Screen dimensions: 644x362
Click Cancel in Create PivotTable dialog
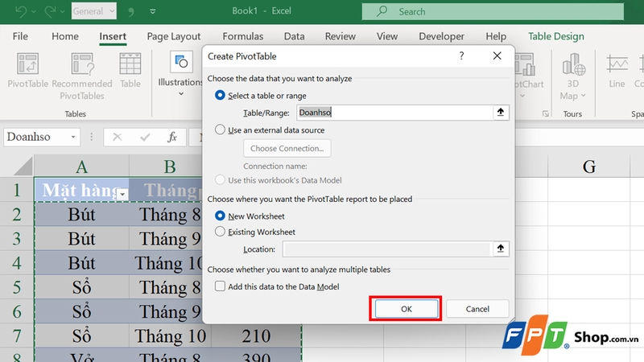(x=477, y=309)
